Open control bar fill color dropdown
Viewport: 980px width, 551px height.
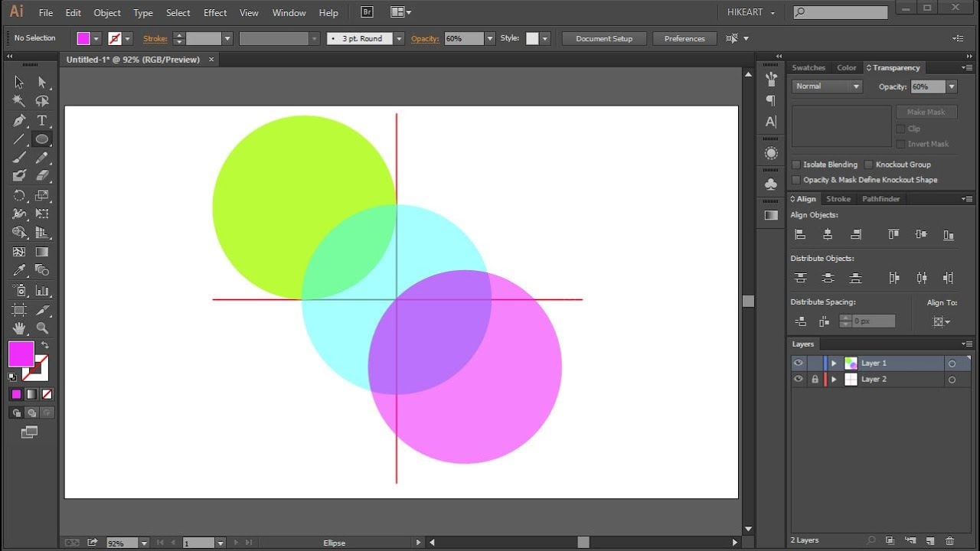[96, 39]
